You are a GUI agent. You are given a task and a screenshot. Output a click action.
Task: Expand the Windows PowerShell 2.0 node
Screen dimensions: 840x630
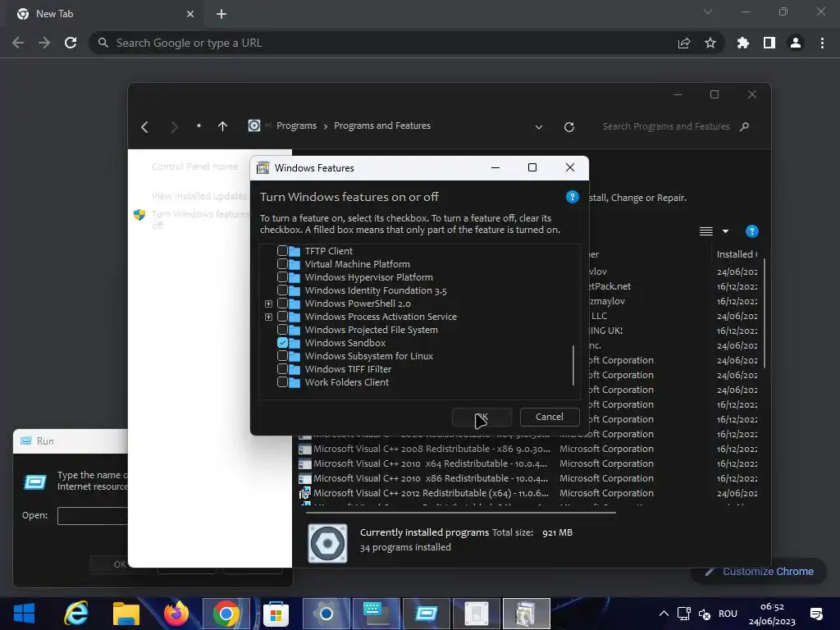pos(268,304)
